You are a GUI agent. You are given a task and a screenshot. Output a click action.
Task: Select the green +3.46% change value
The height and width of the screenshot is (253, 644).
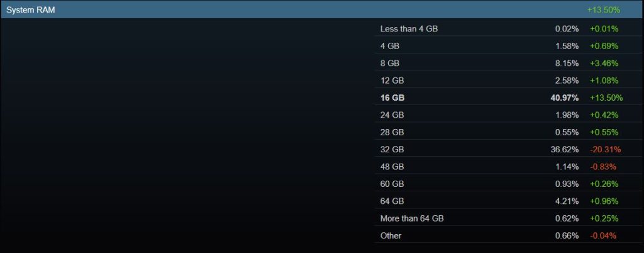point(604,64)
